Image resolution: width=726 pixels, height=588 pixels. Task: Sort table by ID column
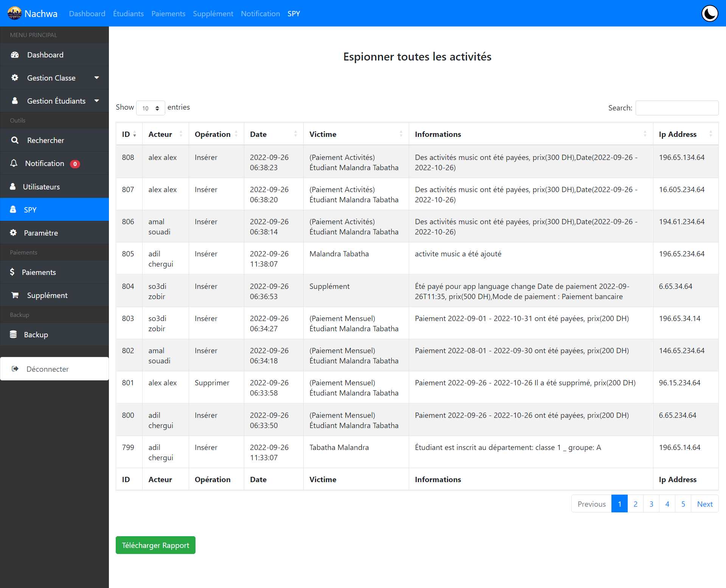[x=129, y=134]
